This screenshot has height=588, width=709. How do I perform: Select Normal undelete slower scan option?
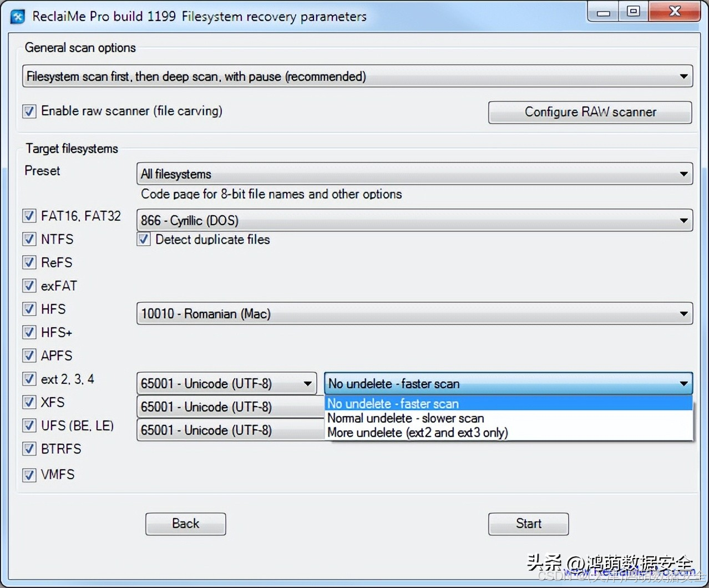tap(406, 418)
